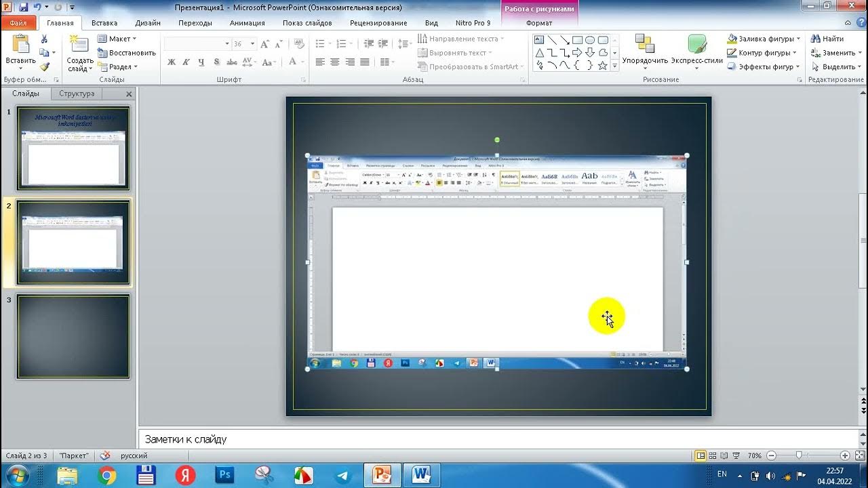Switch to the Дизайн ribbon tab
The width and height of the screenshot is (868, 488).
coord(148,23)
